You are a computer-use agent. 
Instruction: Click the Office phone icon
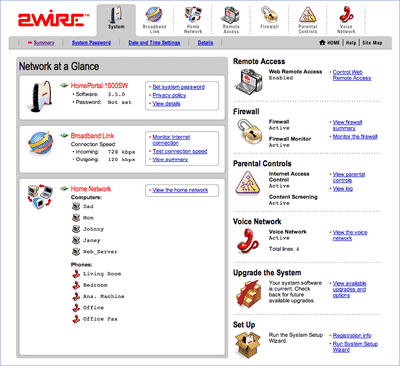(x=76, y=308)
